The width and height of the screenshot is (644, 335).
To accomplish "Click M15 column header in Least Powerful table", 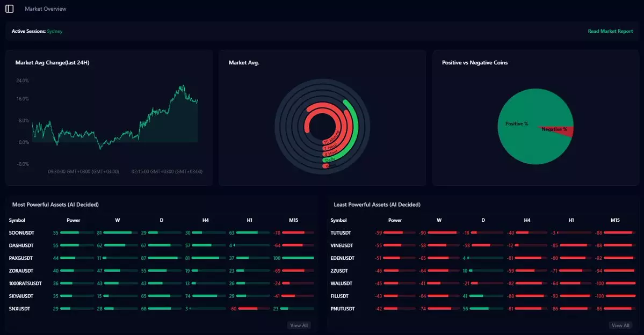I will [x=615, y=220].
